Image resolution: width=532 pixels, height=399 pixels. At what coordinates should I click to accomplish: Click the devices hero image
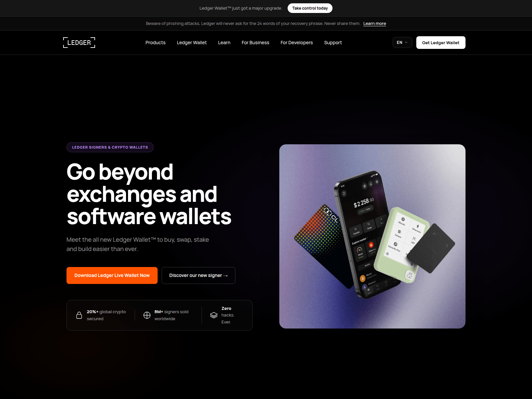click(372, 236)
